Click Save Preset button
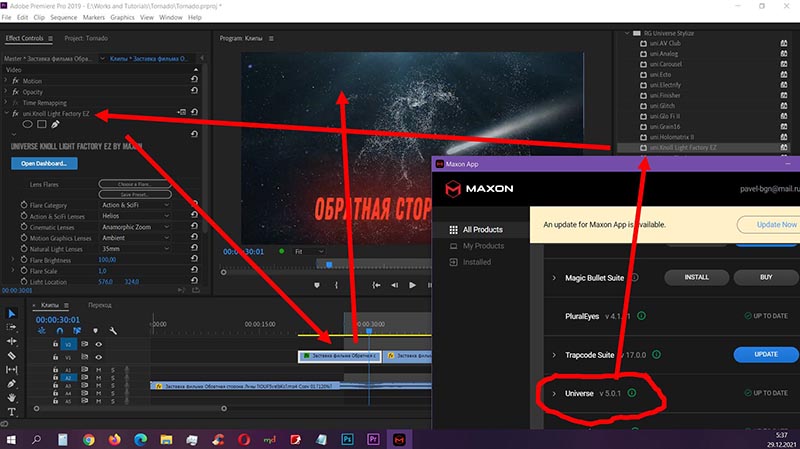 pyautogui.click(x=135, y=194)
